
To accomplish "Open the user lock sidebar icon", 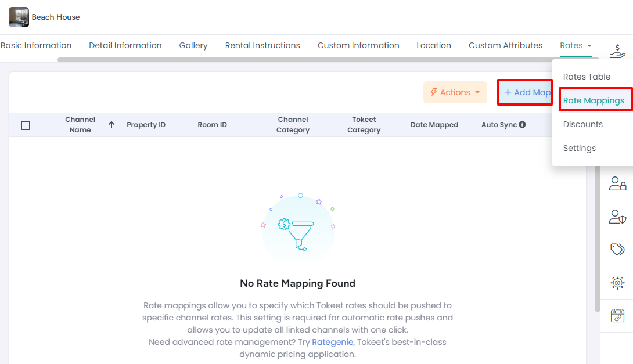I will pyautogui.click(x=617, y=184).
